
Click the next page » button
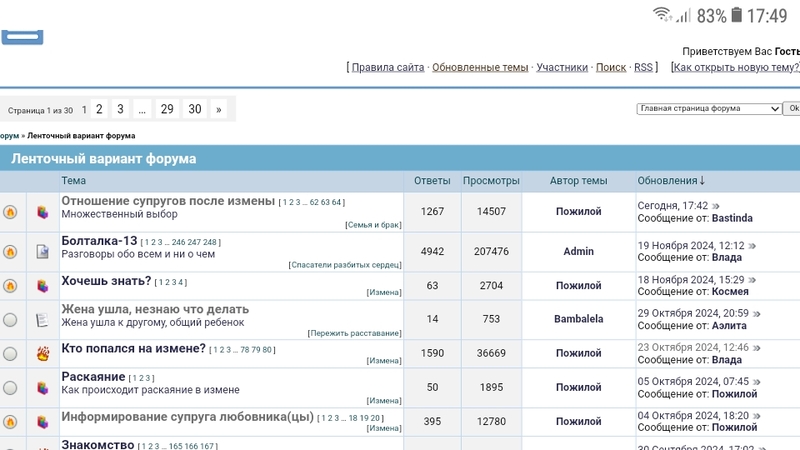click(x=219, y=109)
